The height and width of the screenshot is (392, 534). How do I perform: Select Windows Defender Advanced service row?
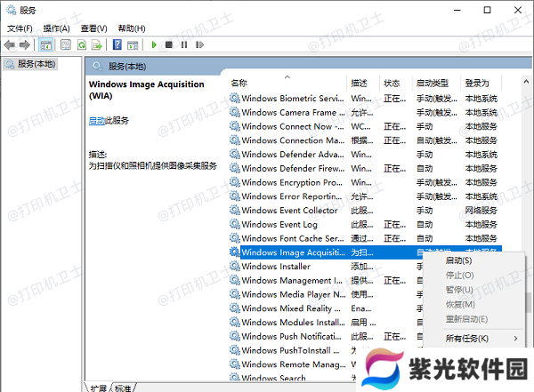(366, 154)
